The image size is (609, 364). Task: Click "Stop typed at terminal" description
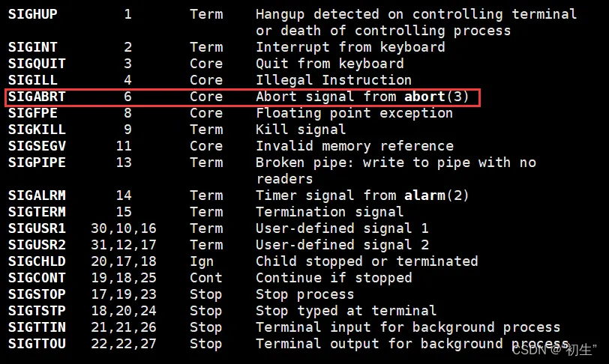tap(346, 311)
